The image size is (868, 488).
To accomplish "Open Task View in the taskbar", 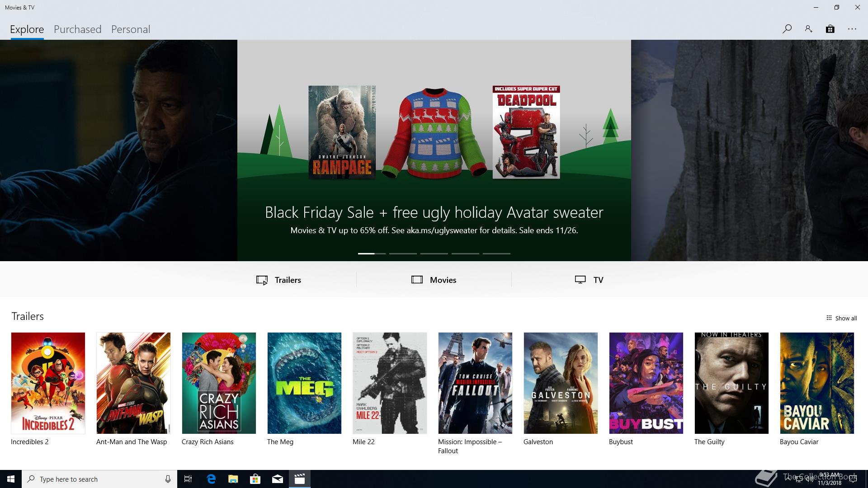I will coord(188,479).
